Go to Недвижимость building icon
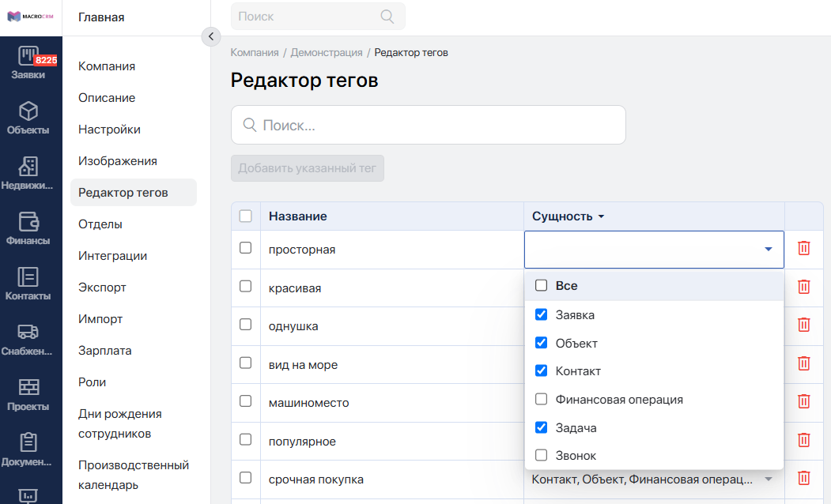 tap(28, 166)
